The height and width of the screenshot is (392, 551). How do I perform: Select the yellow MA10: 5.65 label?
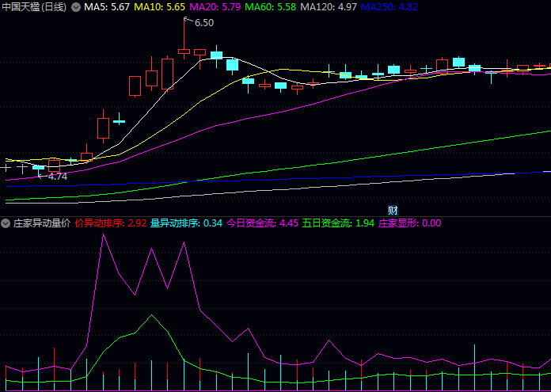point(160,7)
